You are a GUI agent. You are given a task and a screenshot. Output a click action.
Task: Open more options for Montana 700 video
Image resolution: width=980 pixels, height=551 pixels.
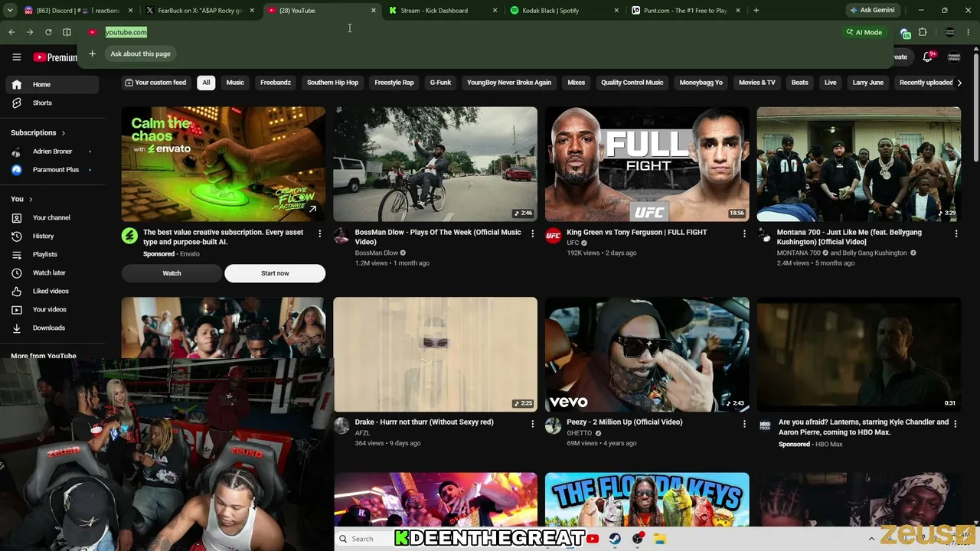click(956, 233)
